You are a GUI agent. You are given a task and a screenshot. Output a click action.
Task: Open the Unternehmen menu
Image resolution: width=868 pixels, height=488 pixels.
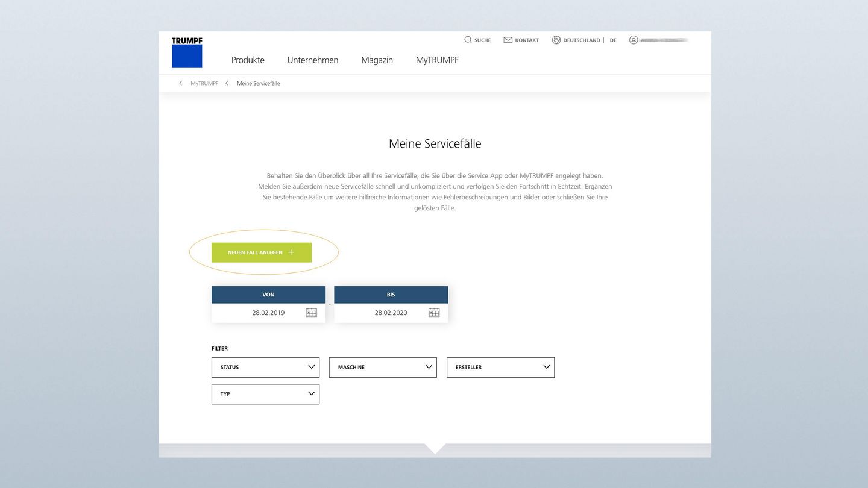[312, 60]
